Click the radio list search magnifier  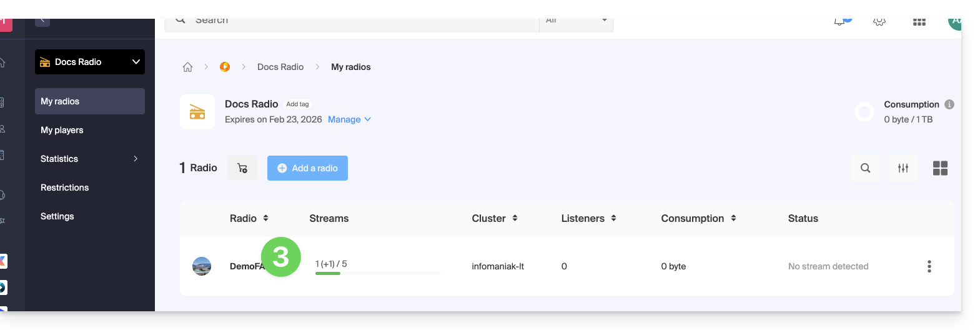coord(865,168)
